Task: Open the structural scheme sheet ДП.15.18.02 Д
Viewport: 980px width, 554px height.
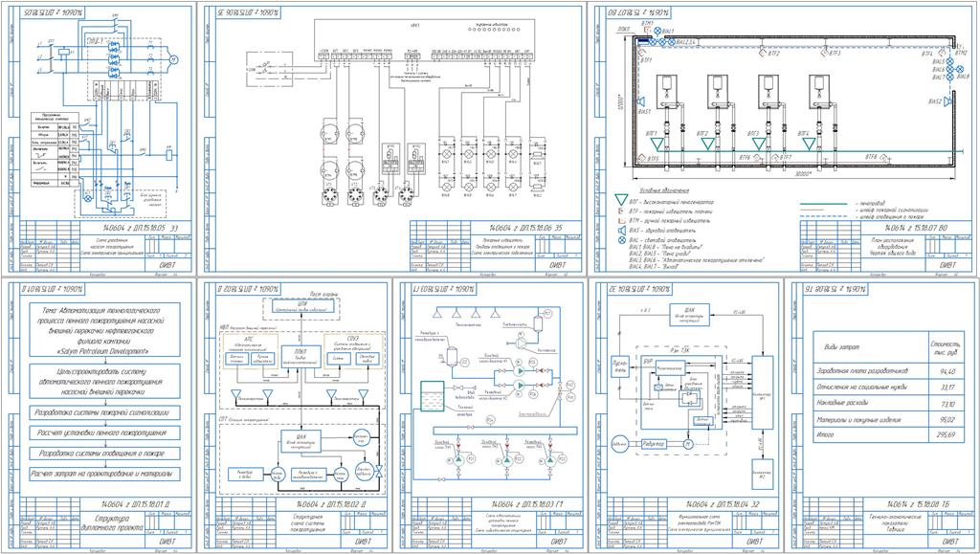Action: click(294, 415)
